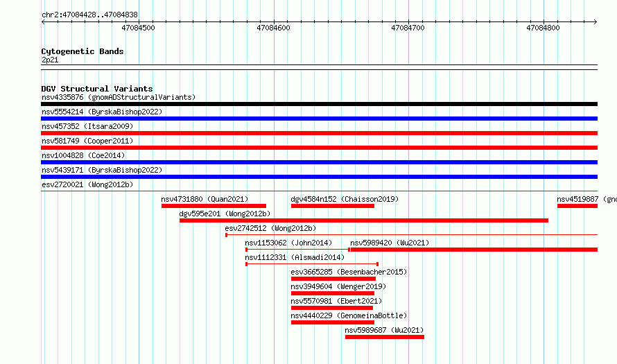
Task: Click ruler position 47084600
Action: [x=273, y=28]
